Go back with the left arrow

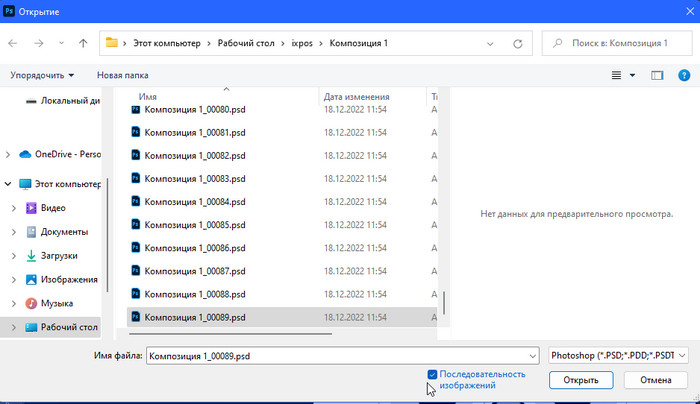tap(12, 43)
